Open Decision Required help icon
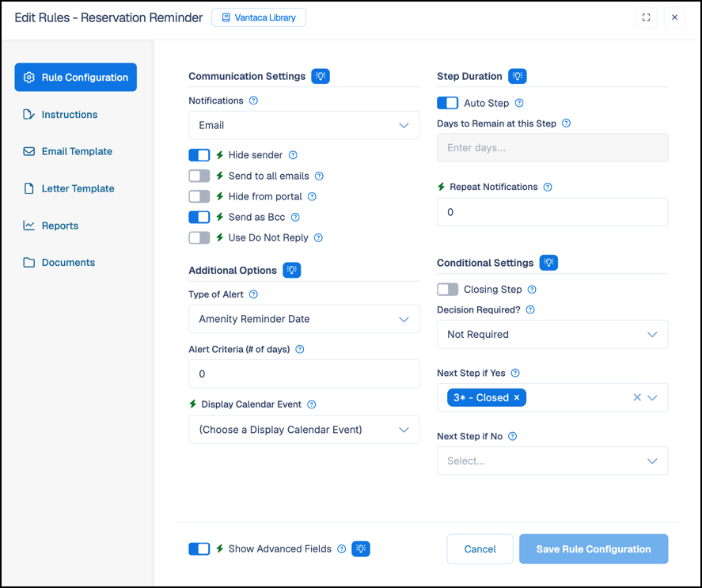The image size is (702, 588). (x=530, y=309)
